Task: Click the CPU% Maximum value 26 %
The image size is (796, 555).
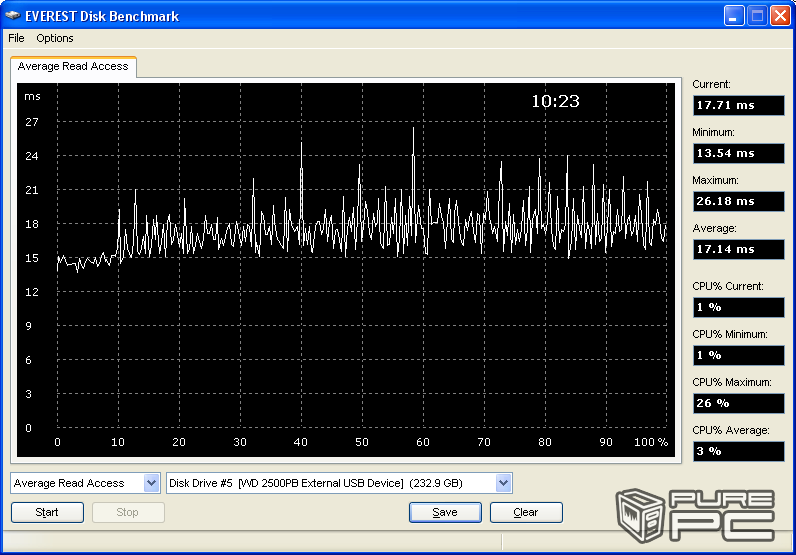Action: [x=739, y=403]
